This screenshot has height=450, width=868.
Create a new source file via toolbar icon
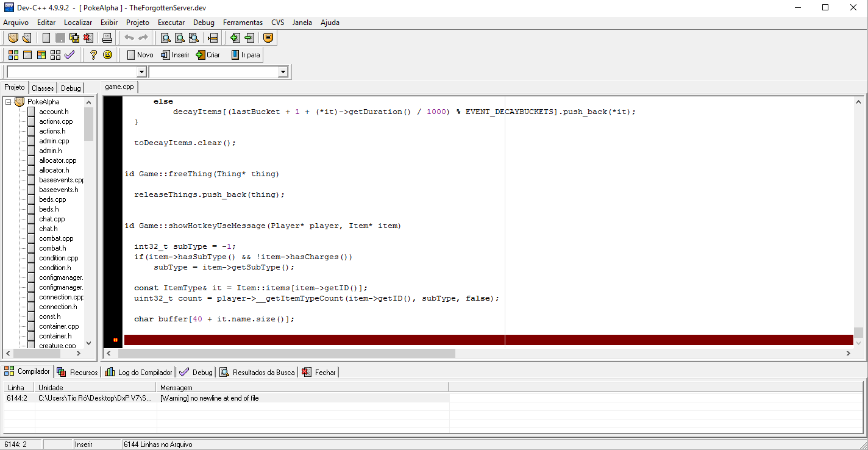[46, 38]
